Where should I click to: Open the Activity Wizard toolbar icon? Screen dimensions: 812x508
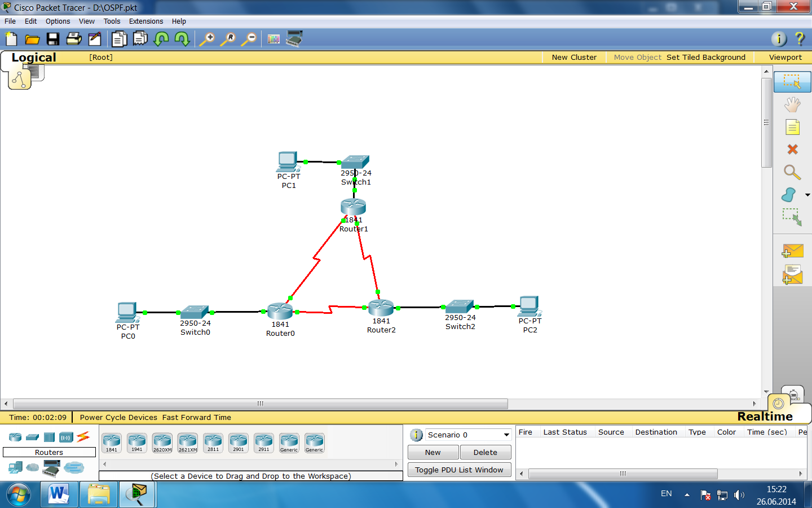click(95, 39)
